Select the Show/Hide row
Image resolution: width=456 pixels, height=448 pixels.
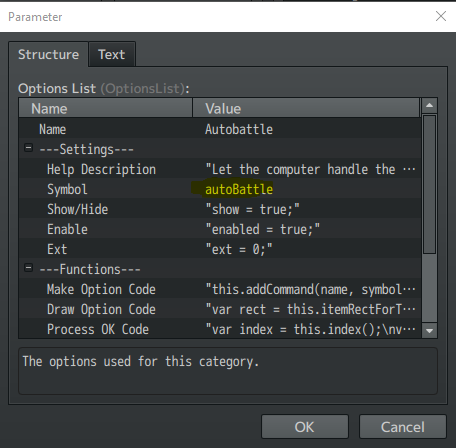[x=220, y=209]
